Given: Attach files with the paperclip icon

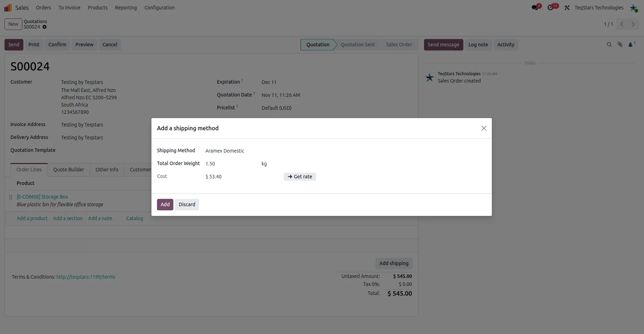Looking at the screenshot, I should tap(620, 45).
